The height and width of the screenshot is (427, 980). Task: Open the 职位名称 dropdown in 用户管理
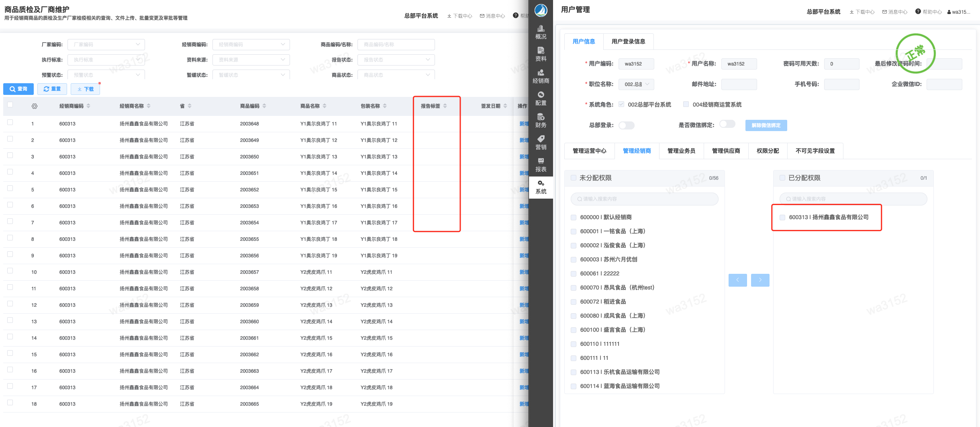click(x=637, y=84)
